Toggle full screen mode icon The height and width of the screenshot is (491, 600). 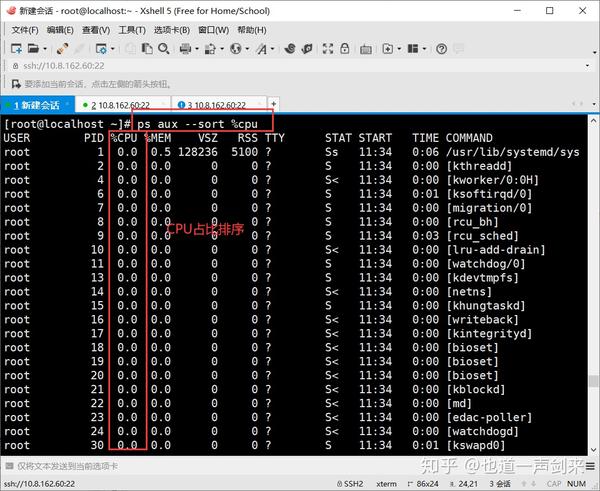coord(328,49)
